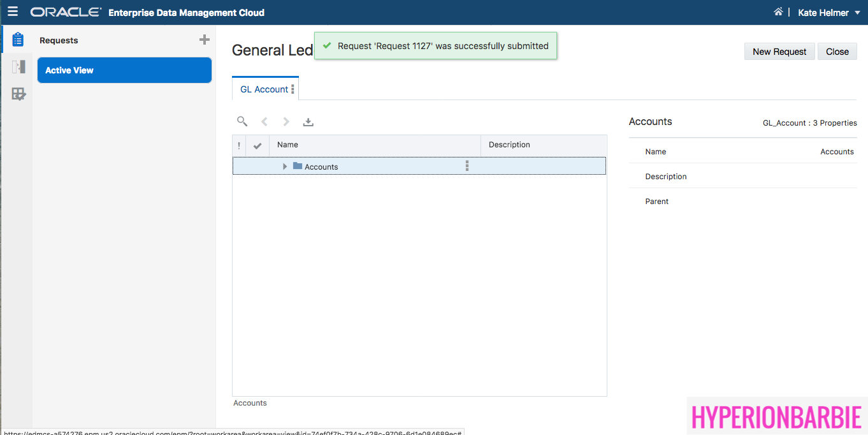Click the checkmark column header
The width and height of the screenshot is (868, 435).
(257, 145)
